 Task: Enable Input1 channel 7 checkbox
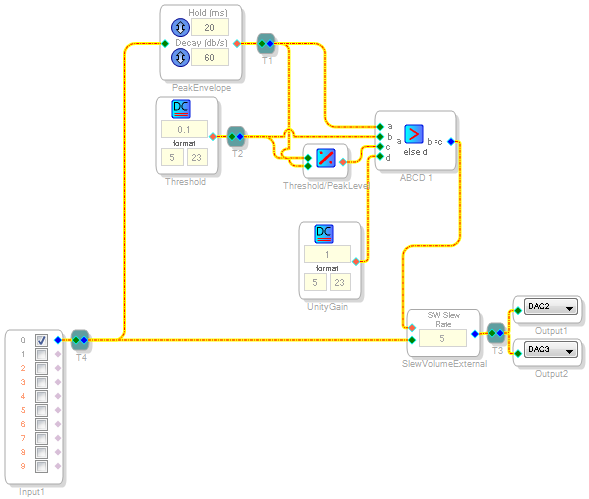coord(41,439)
